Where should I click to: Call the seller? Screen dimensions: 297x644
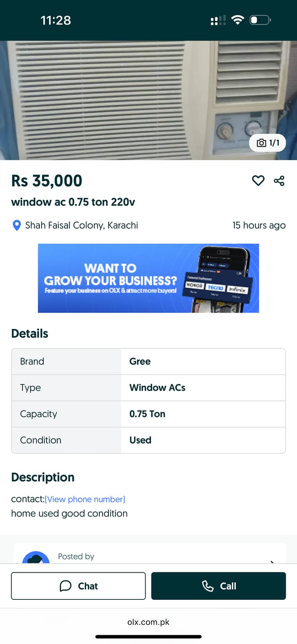218,586
